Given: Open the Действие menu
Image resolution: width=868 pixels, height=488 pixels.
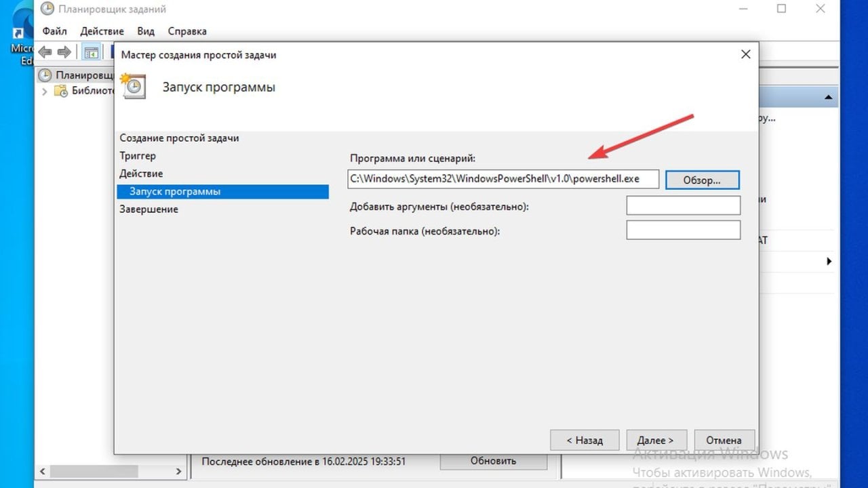Looking at the screenshot, I should click(102, 31).
